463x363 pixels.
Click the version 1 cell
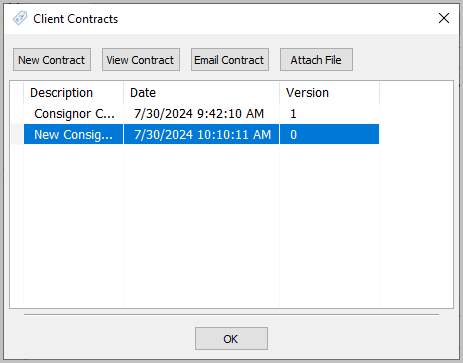pos(329,114)
